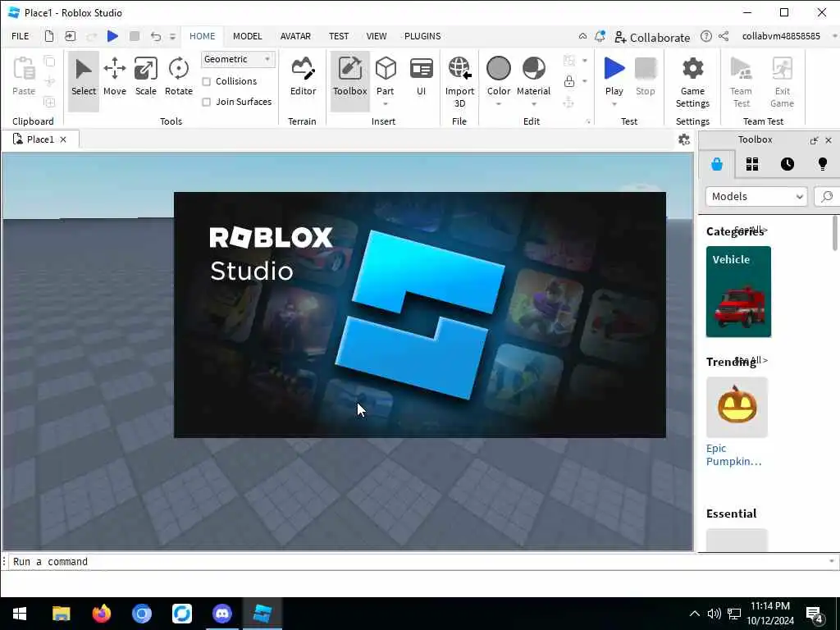Click the Collaborate button
Viewport: 840px width, 630px height.
pos(652,37)
